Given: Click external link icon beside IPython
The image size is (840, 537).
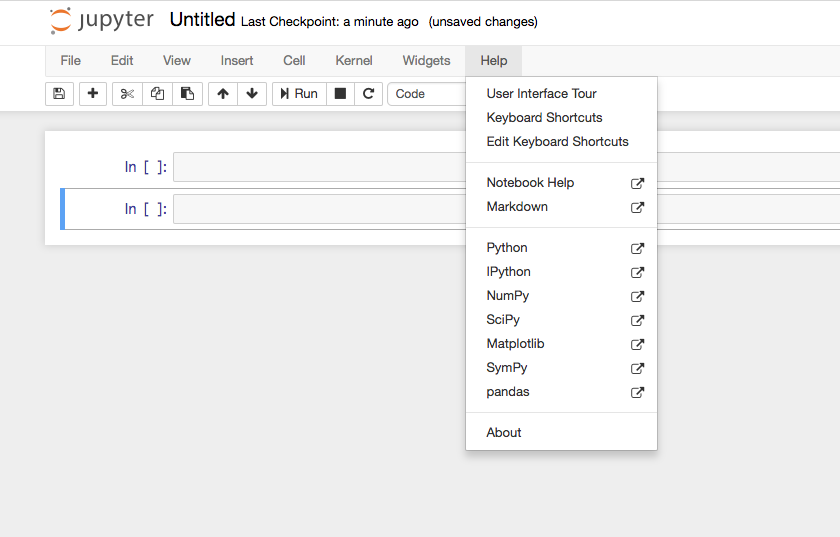Looking at the screenshot, I should point(637,272).
